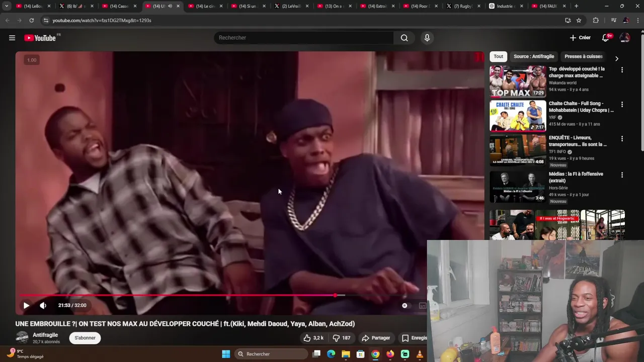This screenshot has height=362, width=644.
Task: Open Médias la FI à l'offensive title
Action: click(576, 177)
